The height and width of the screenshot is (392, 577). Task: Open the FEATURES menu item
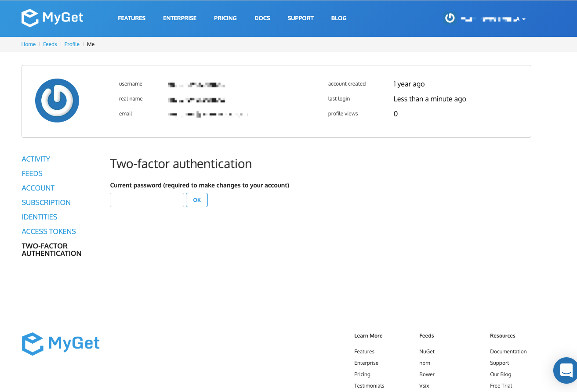(x=131, y=18)
